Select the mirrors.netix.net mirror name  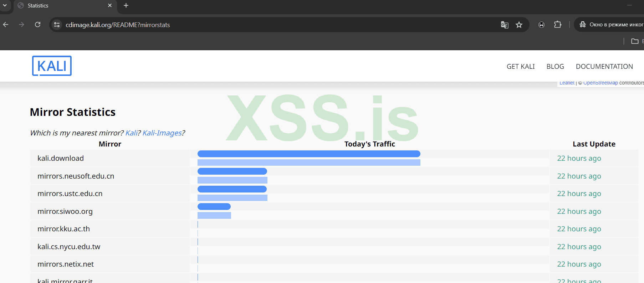pos(66,264)
